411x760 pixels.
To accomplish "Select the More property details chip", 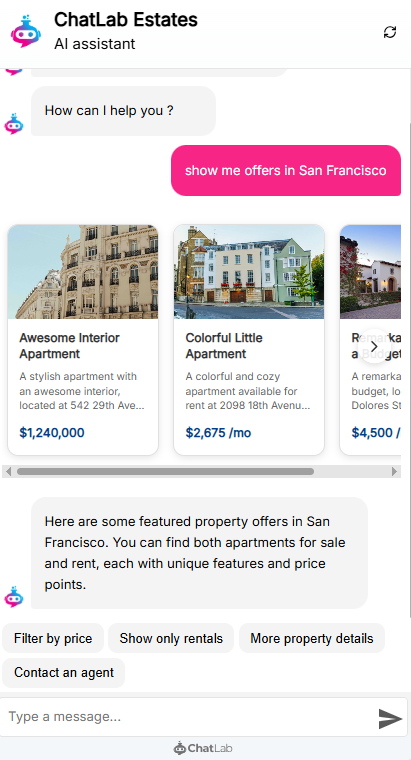I will [x=312, y=638].
